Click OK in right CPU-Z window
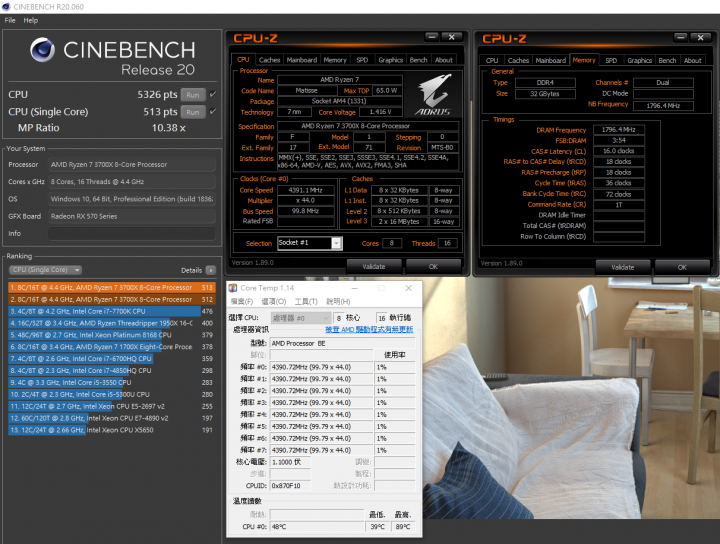The width and height of the screenshot is (720, 544). coord(682,267)
